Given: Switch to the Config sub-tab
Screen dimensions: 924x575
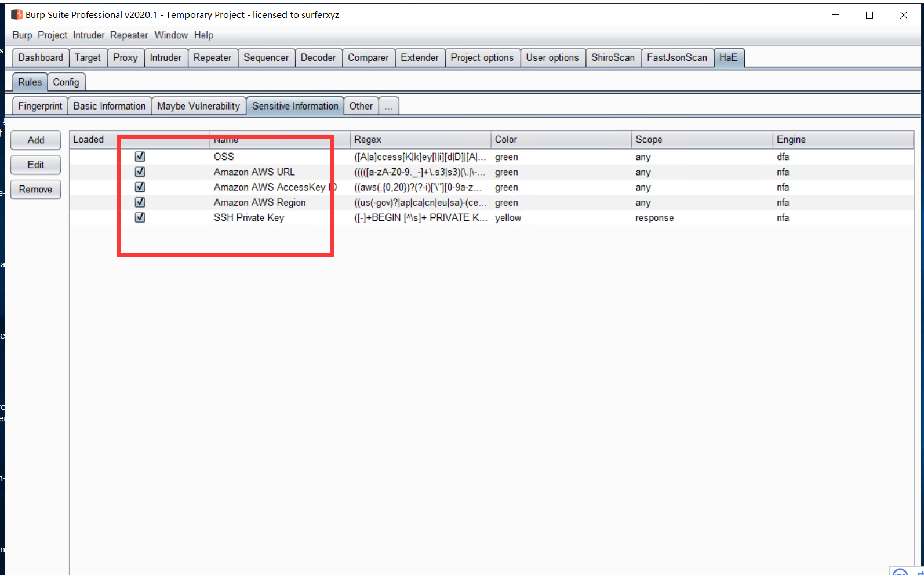Looking at the screenshot, I should coord(66,82).
